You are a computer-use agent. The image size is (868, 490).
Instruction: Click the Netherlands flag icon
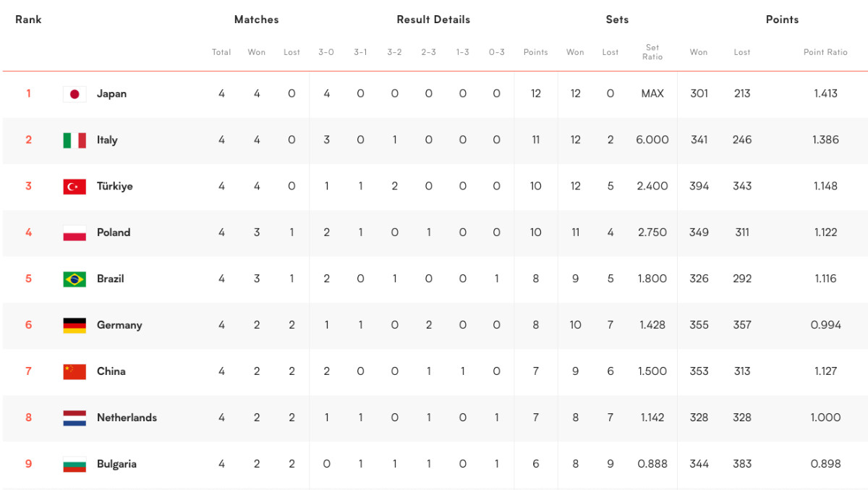(75, 418)
